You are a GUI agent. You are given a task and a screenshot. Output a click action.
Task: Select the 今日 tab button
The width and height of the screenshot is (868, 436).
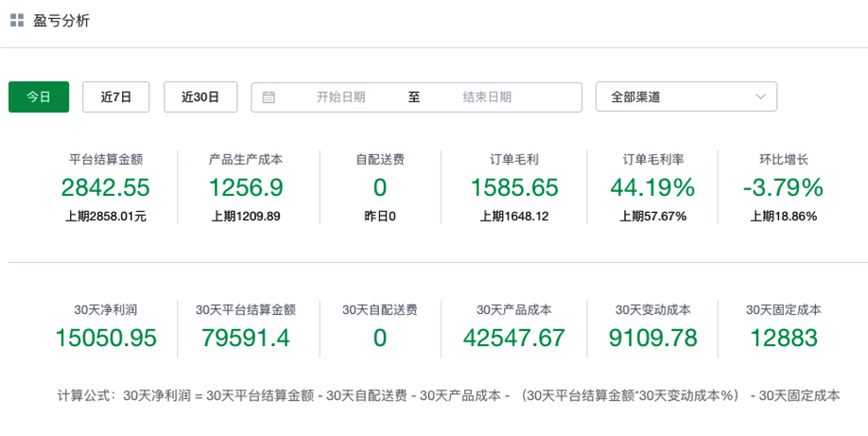tap(39, 97)
